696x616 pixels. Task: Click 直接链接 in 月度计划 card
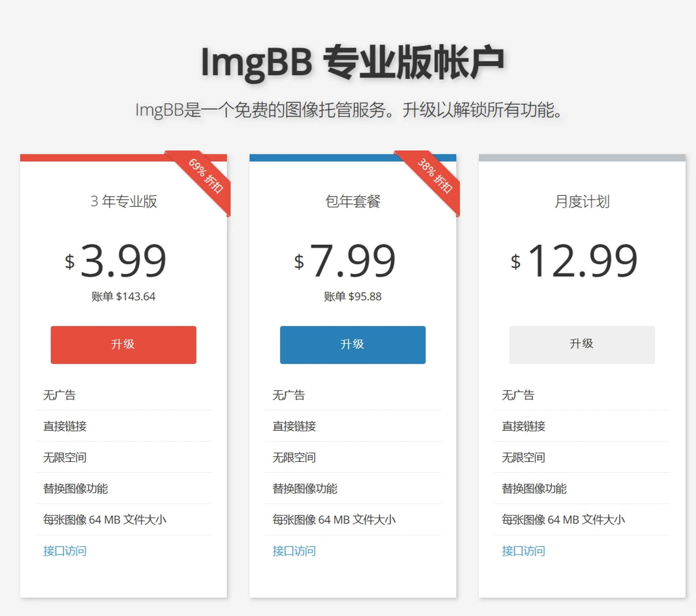click(x=523, y=426)
